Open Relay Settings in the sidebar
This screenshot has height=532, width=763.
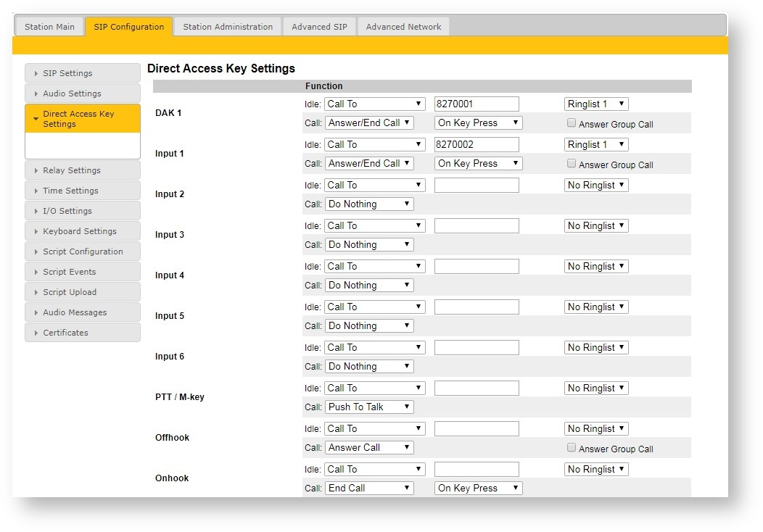click(82, 170)
